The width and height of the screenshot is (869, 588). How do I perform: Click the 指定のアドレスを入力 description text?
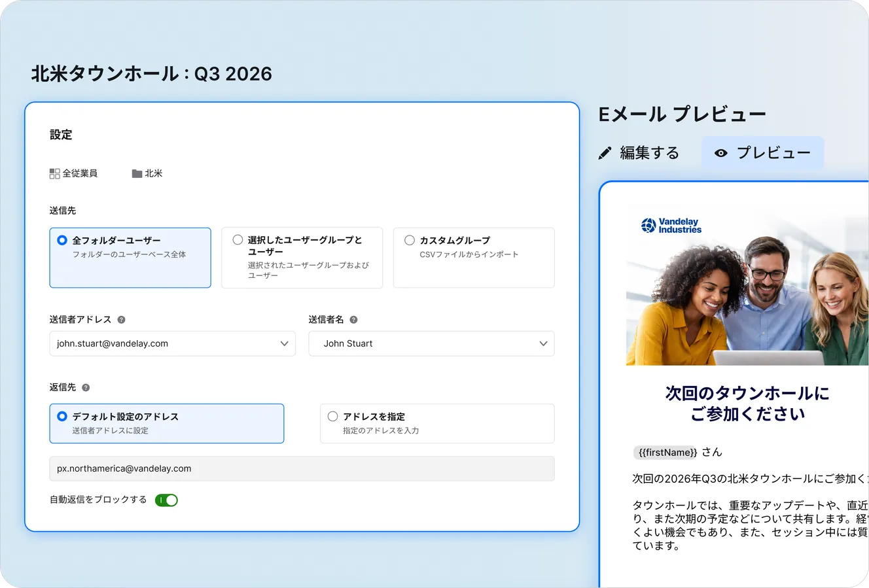click(381, 430)
